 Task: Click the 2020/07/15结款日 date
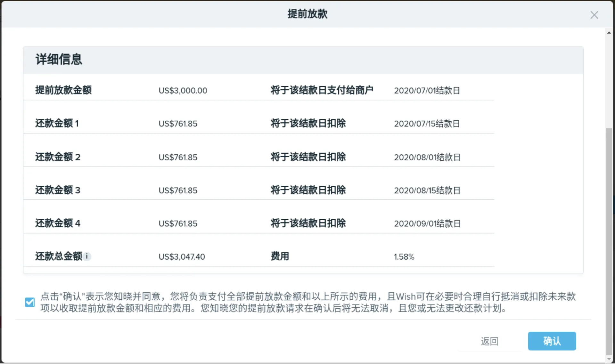tap(427, 124)
